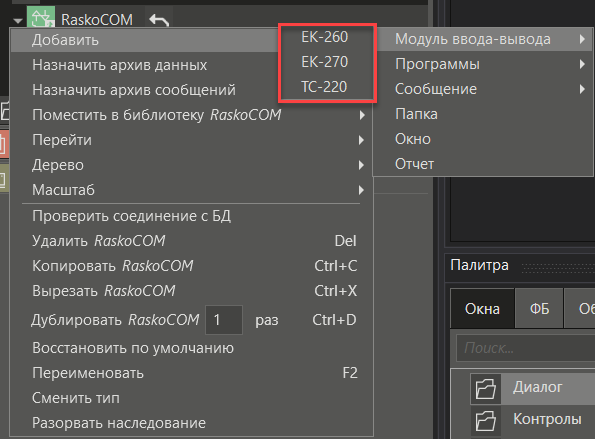Expand Поместить в библиотеку RaskoCOM submenu

(191, 115)
